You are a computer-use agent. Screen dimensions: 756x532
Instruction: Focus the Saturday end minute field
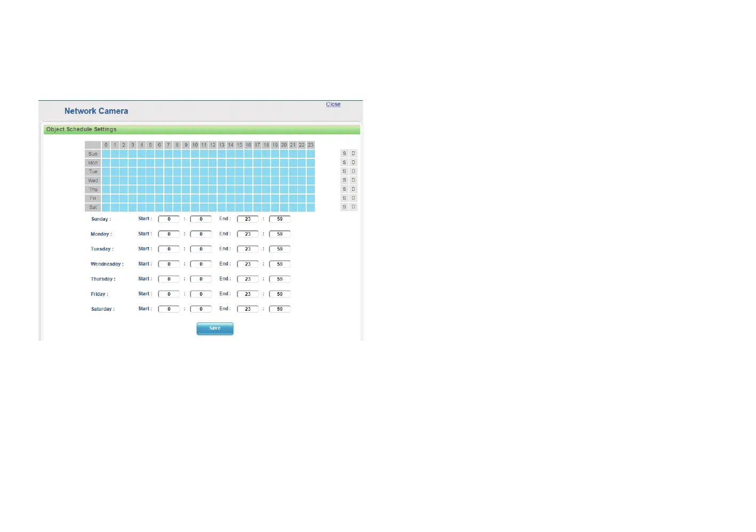pos(280,309)
